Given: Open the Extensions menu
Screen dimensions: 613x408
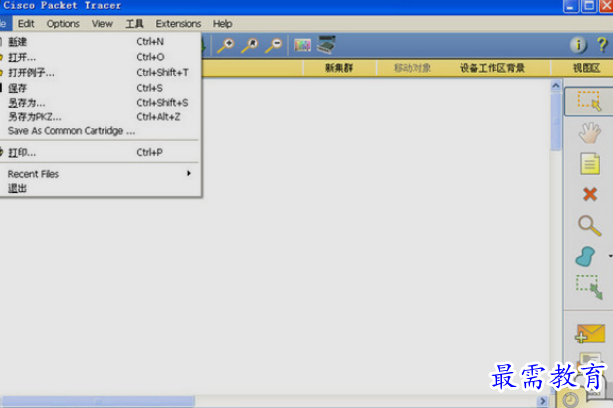Looking at the screenshot, I should click(x=178, y=24).
